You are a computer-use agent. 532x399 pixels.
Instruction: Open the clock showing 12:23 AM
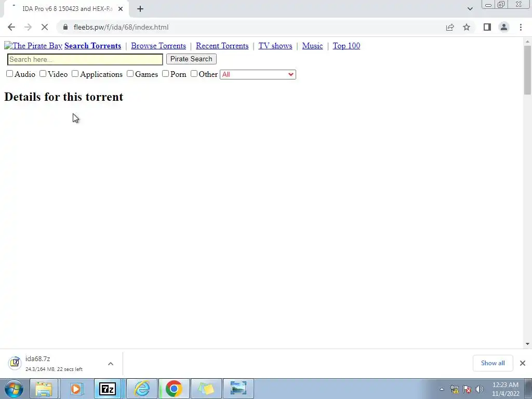505,389
